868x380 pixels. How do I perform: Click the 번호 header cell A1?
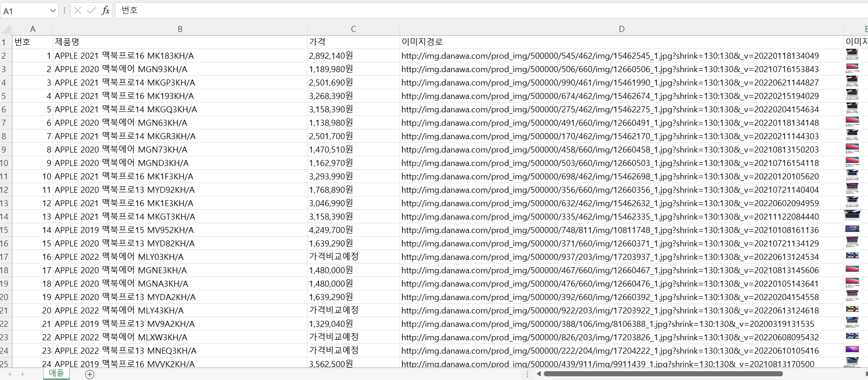(x=32, y=42)
